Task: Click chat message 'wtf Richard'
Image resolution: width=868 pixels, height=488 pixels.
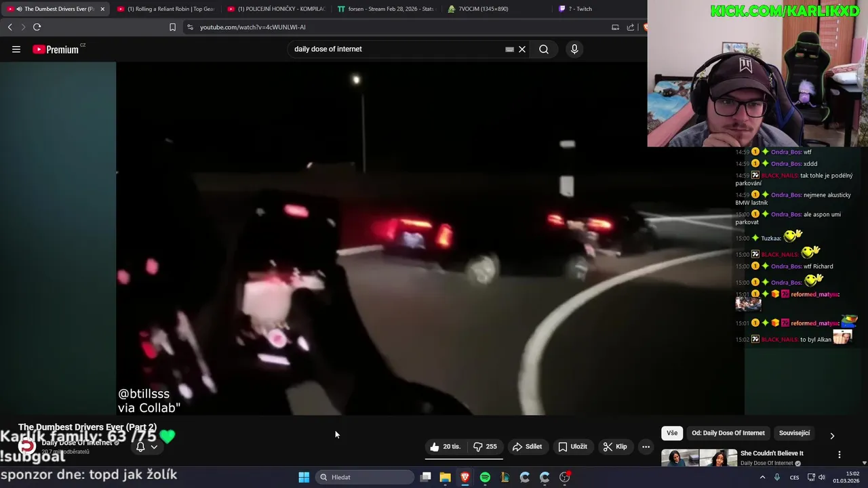Action: tap(819, 266)
